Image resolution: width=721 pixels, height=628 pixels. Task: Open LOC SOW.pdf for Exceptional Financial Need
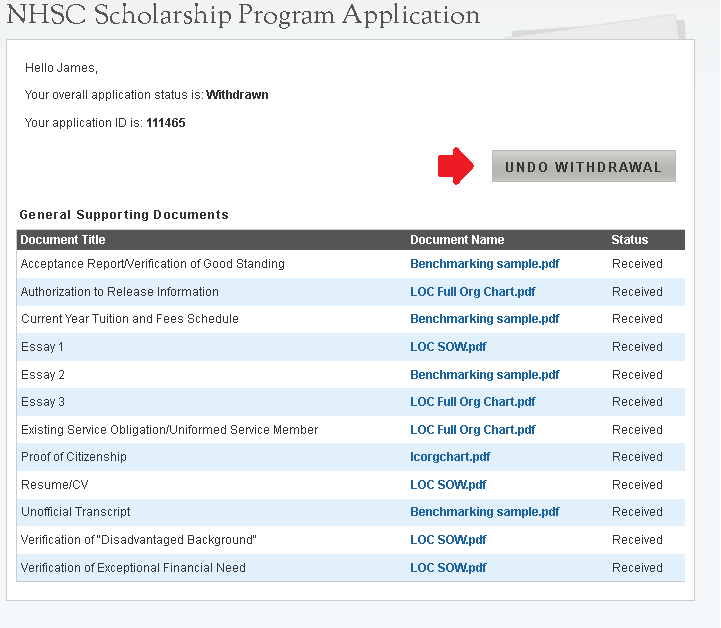point(448,568)
